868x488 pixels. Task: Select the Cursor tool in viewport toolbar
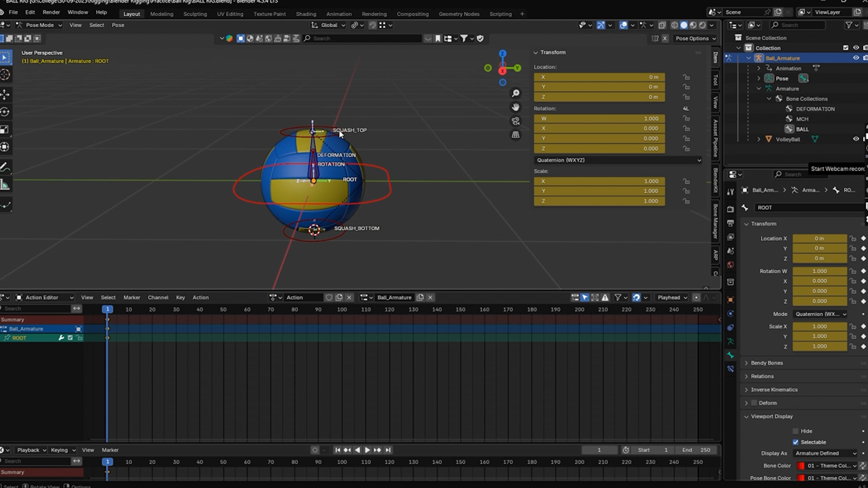pos(5,75)
